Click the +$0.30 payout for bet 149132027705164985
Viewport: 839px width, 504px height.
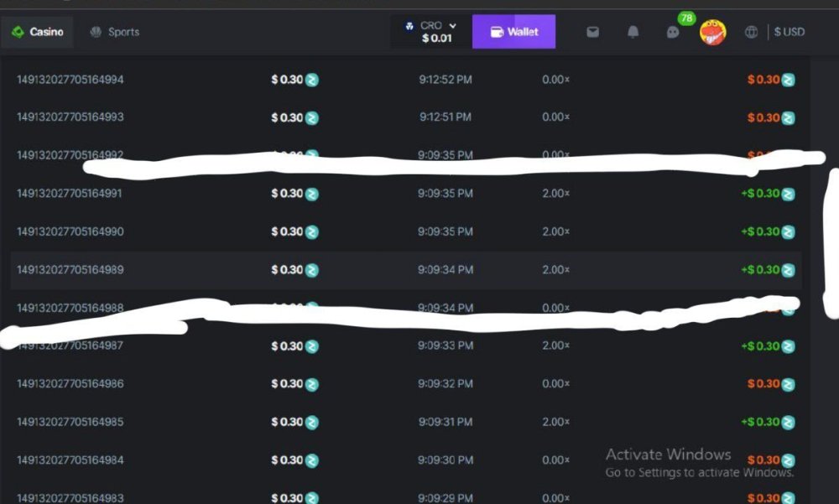click(760, 422)
